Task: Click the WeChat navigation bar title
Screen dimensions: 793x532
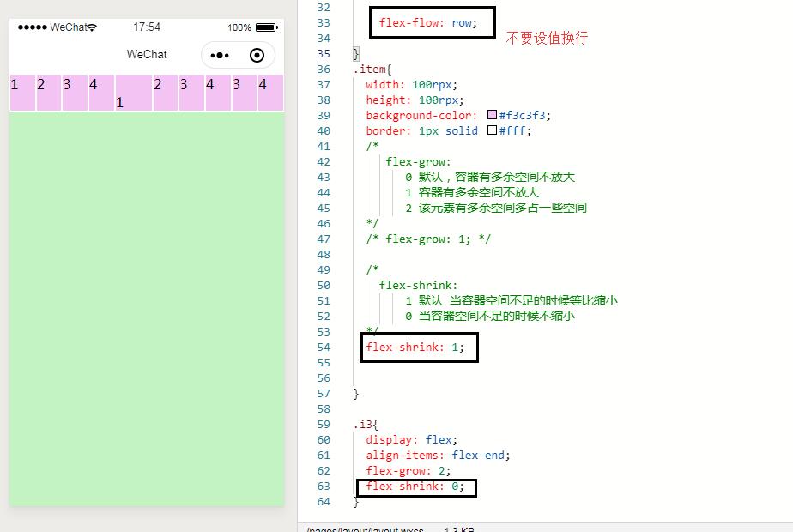Action: click(x=147, y=55)
